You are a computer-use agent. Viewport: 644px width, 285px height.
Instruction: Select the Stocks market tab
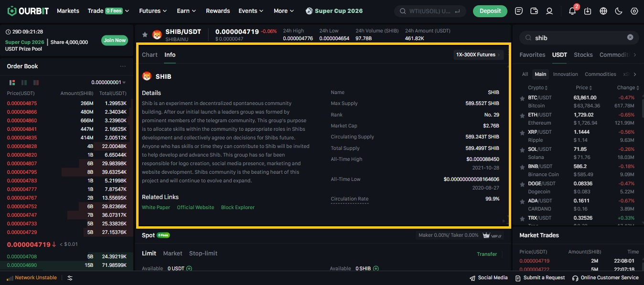(583, 55)
